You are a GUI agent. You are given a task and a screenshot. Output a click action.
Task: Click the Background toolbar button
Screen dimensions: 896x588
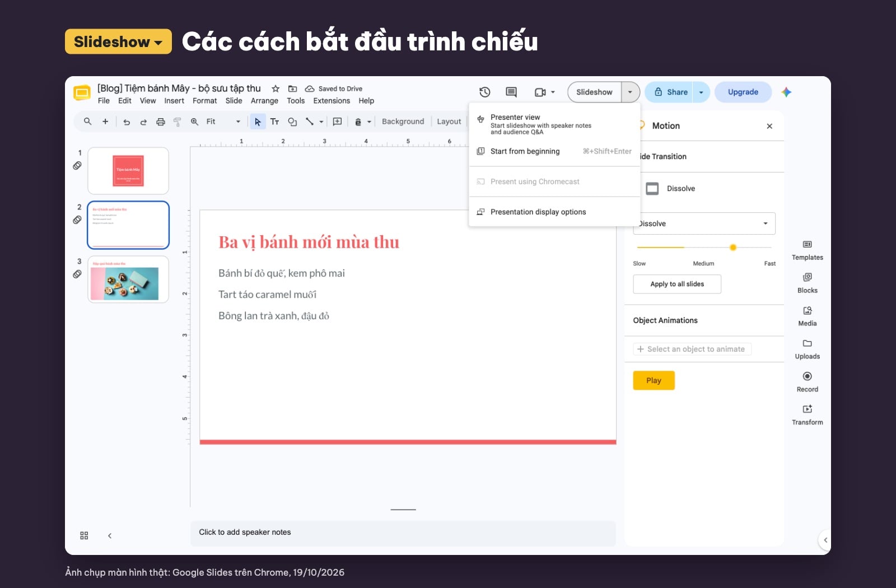403,122
